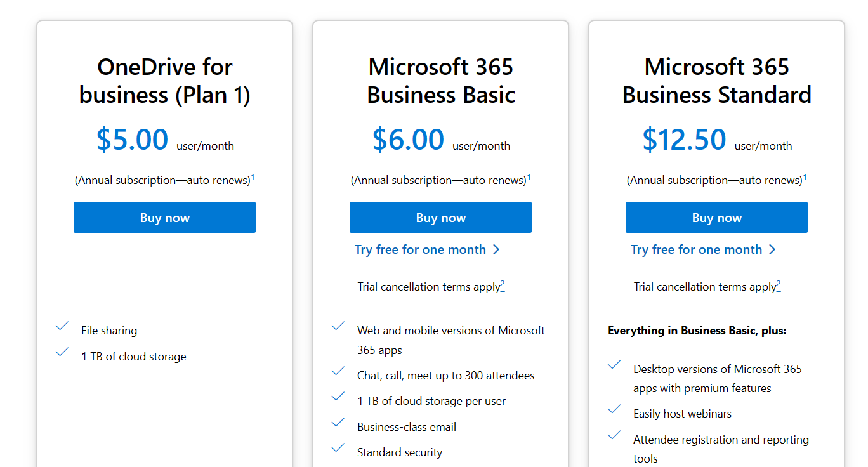
Task: Click Buy now for OneDrive for business Plan 1
Action: tap(164, 218)
